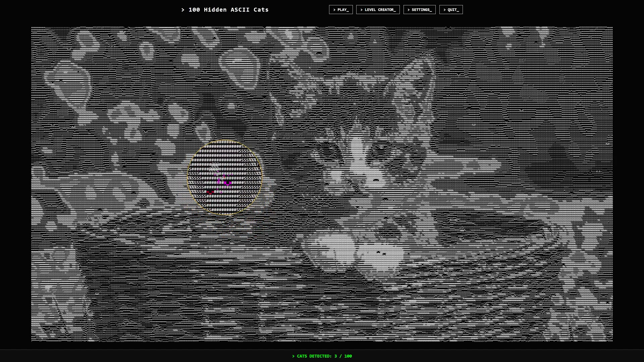644x362 pixels.
Task: Click the "100 Hidden ASCII Cats" title
Action: 228,10
